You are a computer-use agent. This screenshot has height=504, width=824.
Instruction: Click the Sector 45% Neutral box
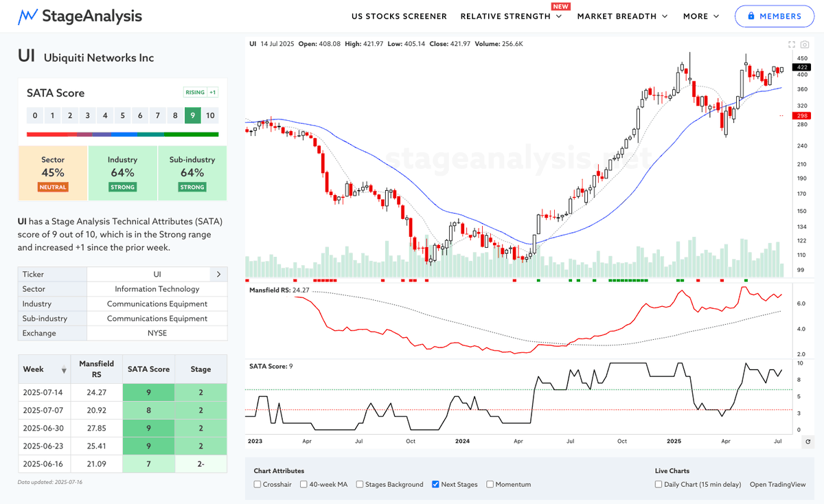tap(53, 173)
